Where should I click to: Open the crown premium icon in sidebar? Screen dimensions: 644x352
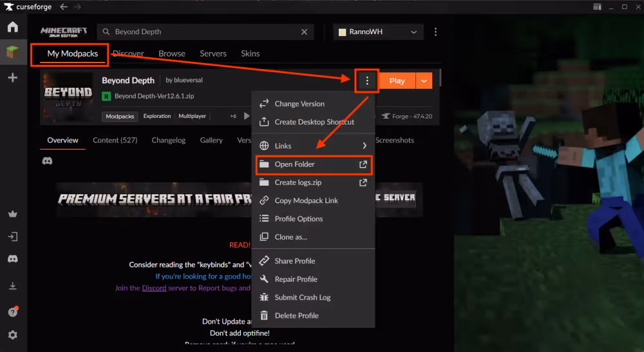coord(13,214)
